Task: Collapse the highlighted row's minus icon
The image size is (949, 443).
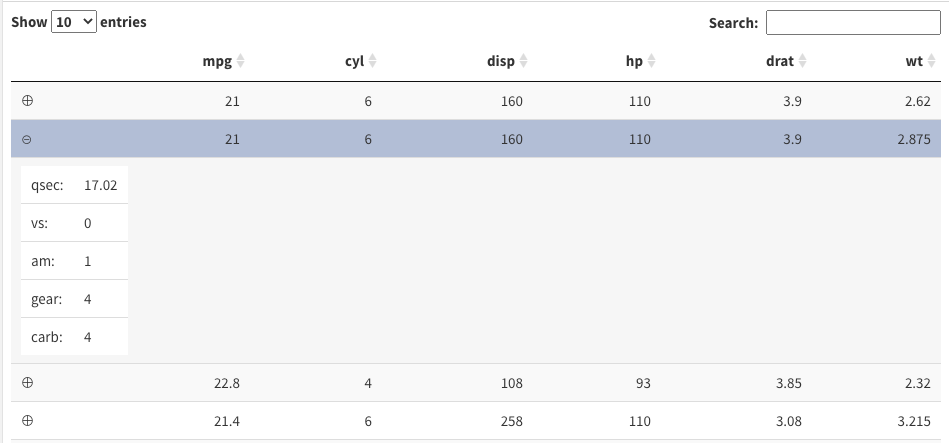Action: click(x=27, y=139)
